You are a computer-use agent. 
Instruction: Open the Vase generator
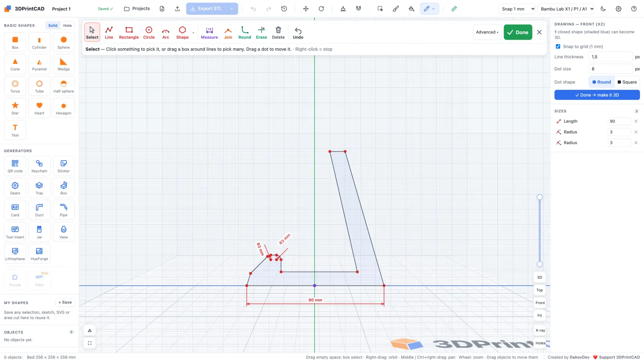point(64,232)
